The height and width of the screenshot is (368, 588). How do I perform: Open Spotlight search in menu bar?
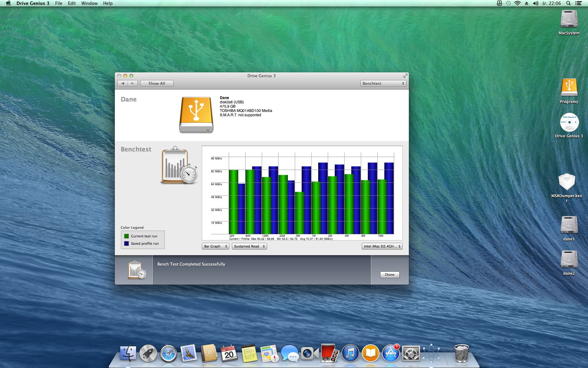568,3
